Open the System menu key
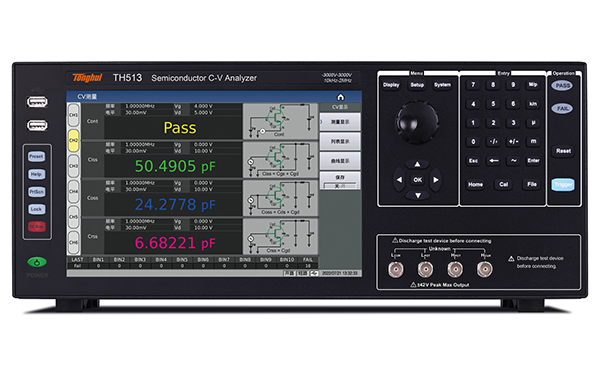The image size is (600, 367). pos(442,85)
